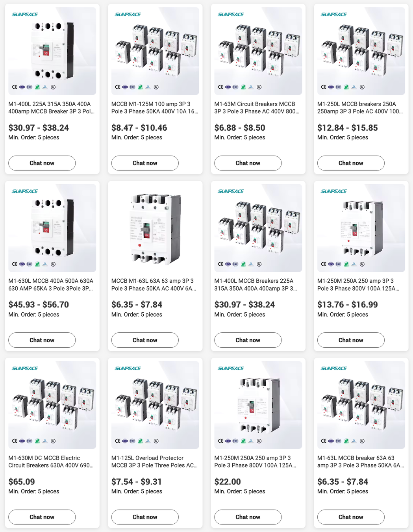Select the M1-630L MCCB 400A product image
This screenshot has height=532, width=413.
click(52, 228)
